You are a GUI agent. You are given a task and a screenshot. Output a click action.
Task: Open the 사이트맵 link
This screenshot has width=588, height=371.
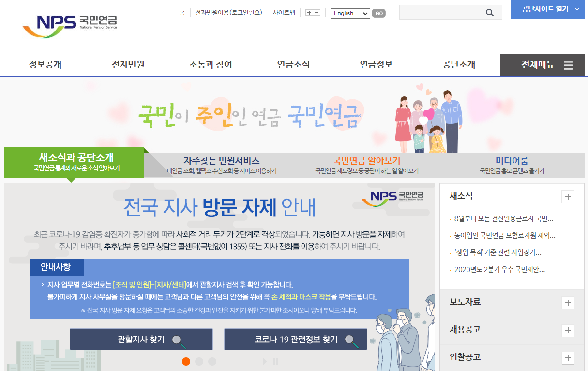[x=284, y=13]
